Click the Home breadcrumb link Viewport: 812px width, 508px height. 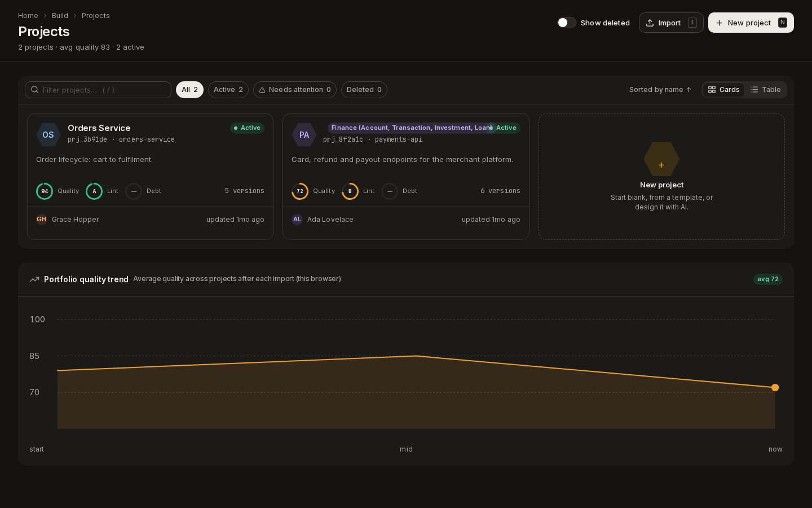tap(28, 16)
